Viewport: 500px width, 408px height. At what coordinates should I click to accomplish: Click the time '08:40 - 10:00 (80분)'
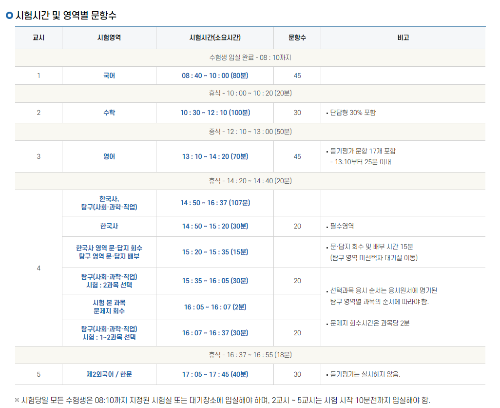coord(215,76)
